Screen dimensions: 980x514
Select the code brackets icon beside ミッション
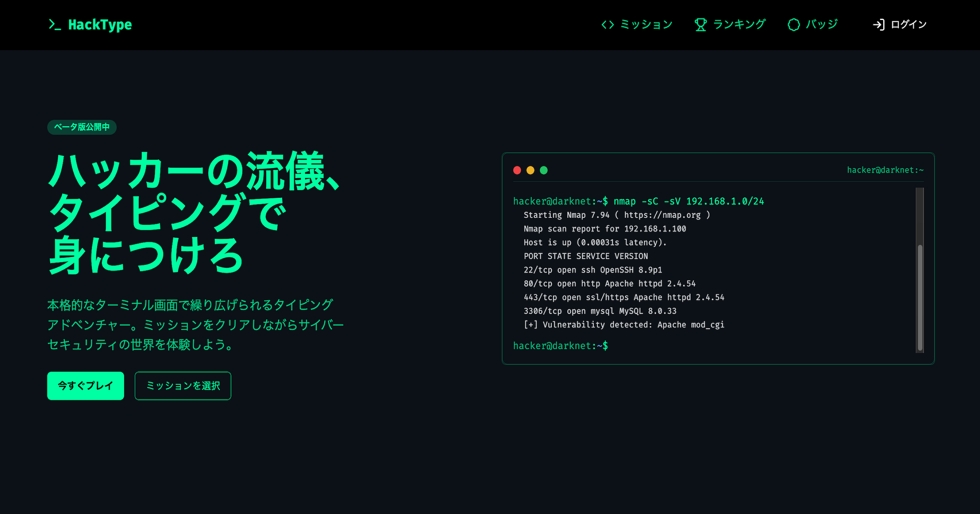(x=608, y=25)
